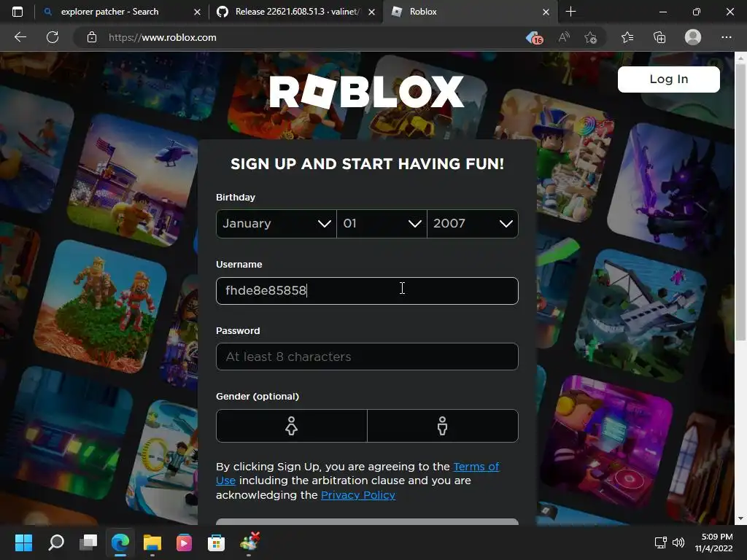Open Edge settings and more menu
Screen dimensions: 747x560
click(x=726, y=37)
